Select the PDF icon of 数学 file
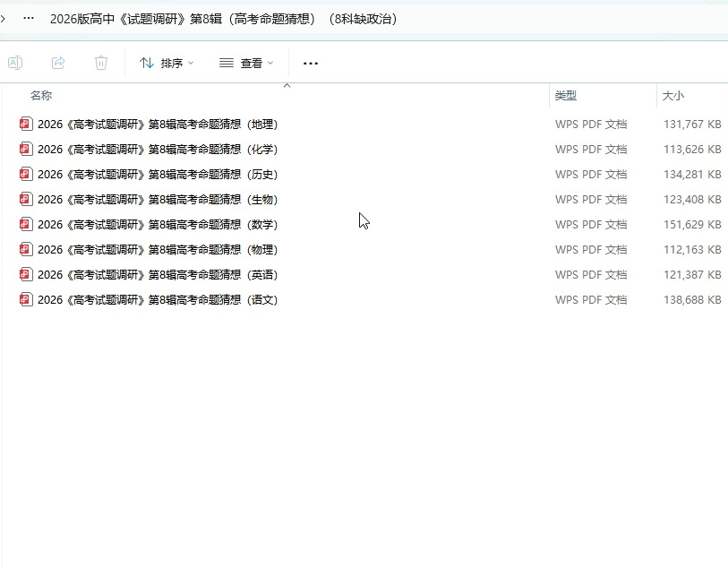 26,225
